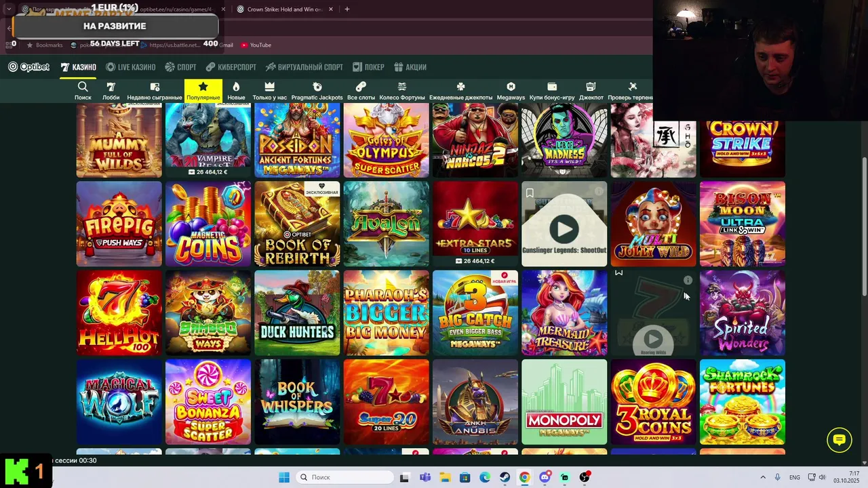Open the Bamboo Ways game

(208, 313)
